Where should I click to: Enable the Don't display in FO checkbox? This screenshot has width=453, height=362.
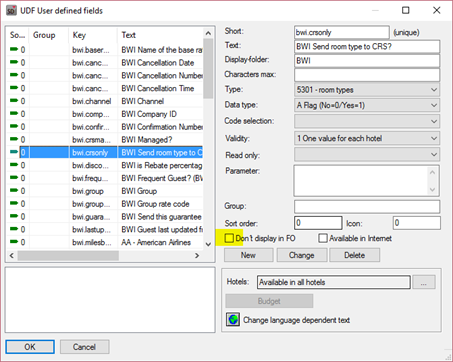coord(229,238)
